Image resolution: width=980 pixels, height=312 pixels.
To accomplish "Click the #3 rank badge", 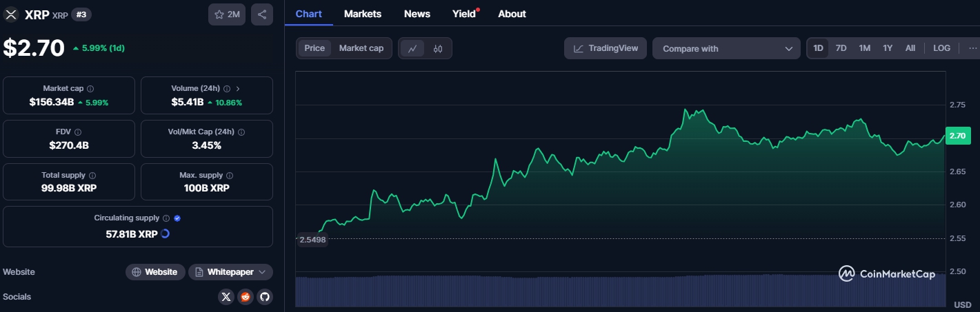I will coord(81,14).
